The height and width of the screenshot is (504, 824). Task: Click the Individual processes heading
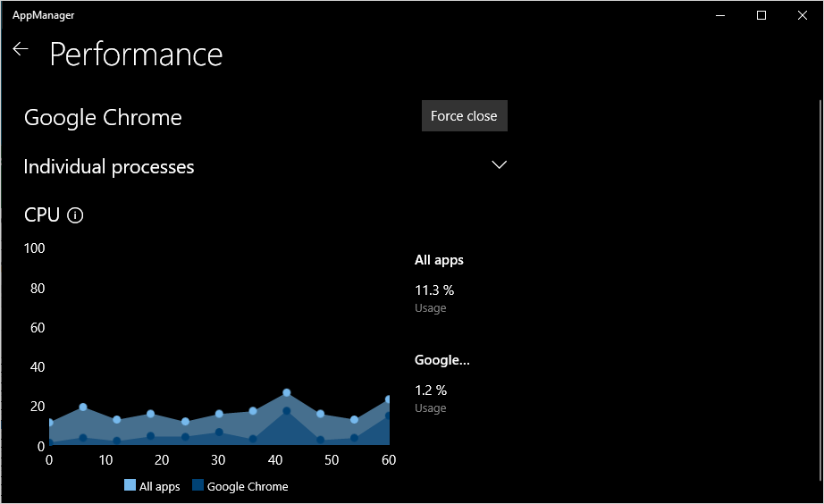click(109, 166)
